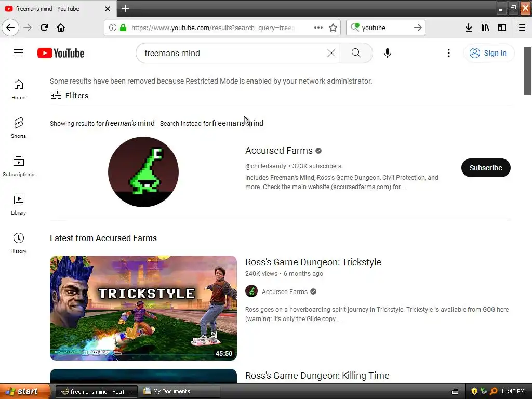Search by voice with the microphone
Image resolution: width=532 pixels, height=399 pixels.
pos(388,53)
